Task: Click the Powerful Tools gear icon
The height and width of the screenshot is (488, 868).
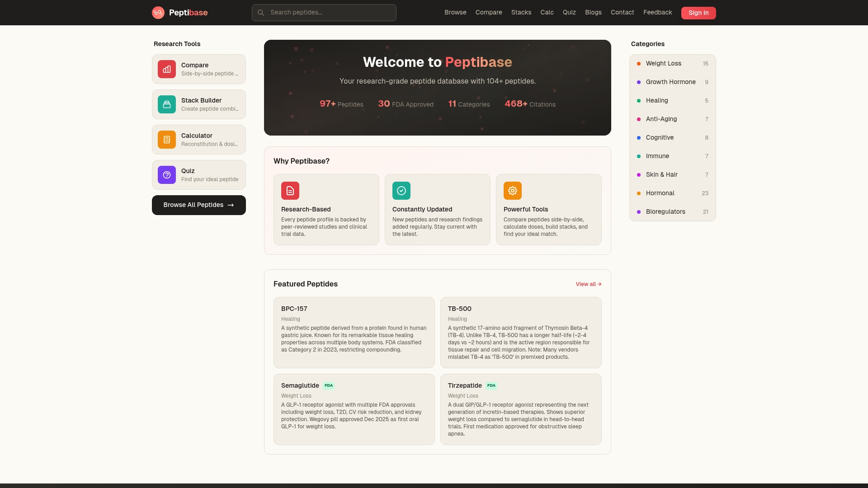Action: [513, 191]
